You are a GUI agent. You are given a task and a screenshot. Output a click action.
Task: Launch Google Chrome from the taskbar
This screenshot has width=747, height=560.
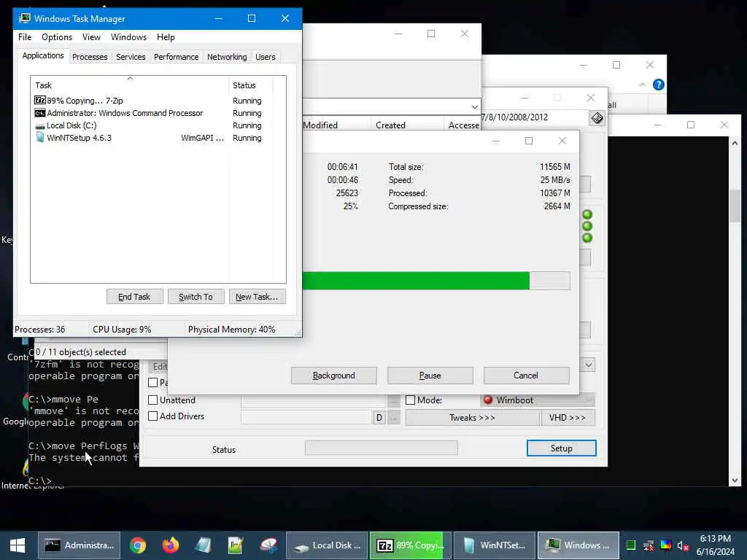click(138, 545)
